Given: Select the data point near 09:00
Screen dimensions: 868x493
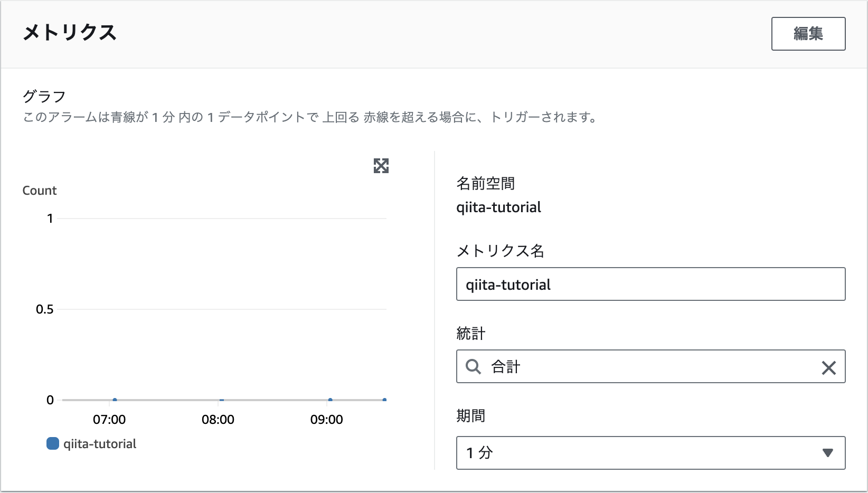Looking at the screenshot, I should tap(331, 400).
